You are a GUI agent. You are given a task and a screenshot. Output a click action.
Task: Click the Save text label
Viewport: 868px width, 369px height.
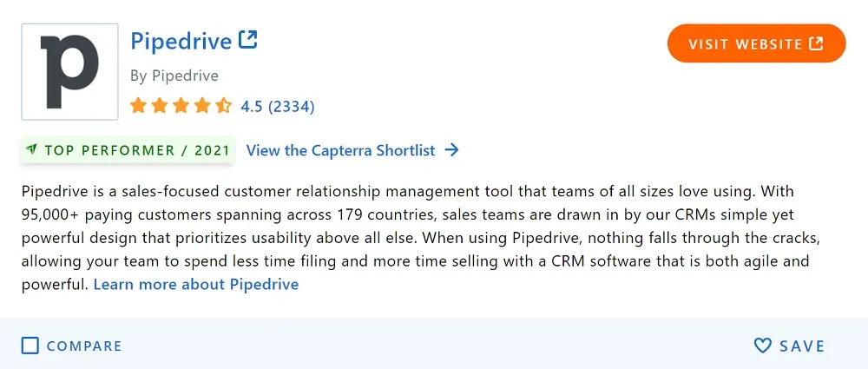pos(803,346)
